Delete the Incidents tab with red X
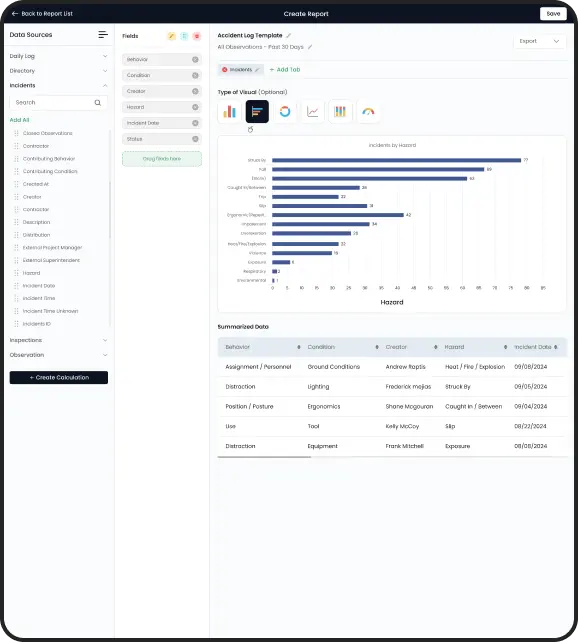The image size is (578, 642). 224,70
